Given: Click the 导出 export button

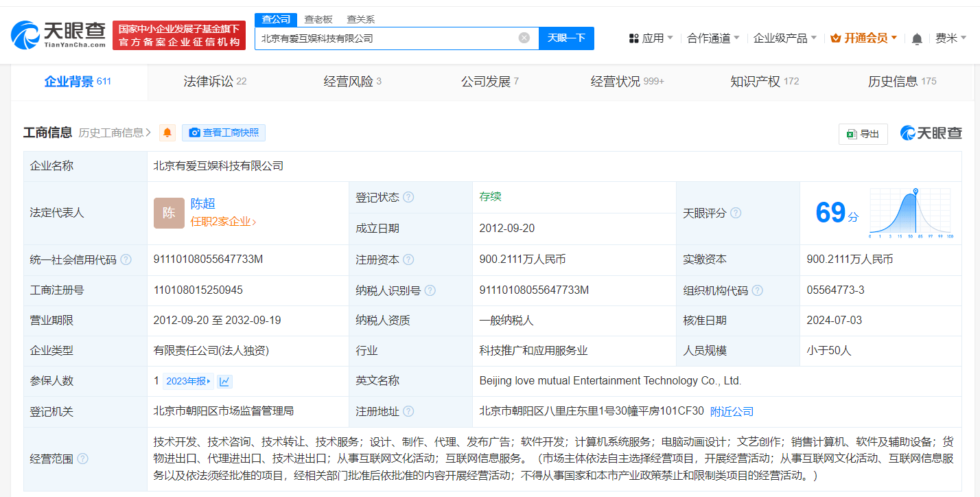Looking at the screenshot, I should pyautogui.click(x=863, y=134).
